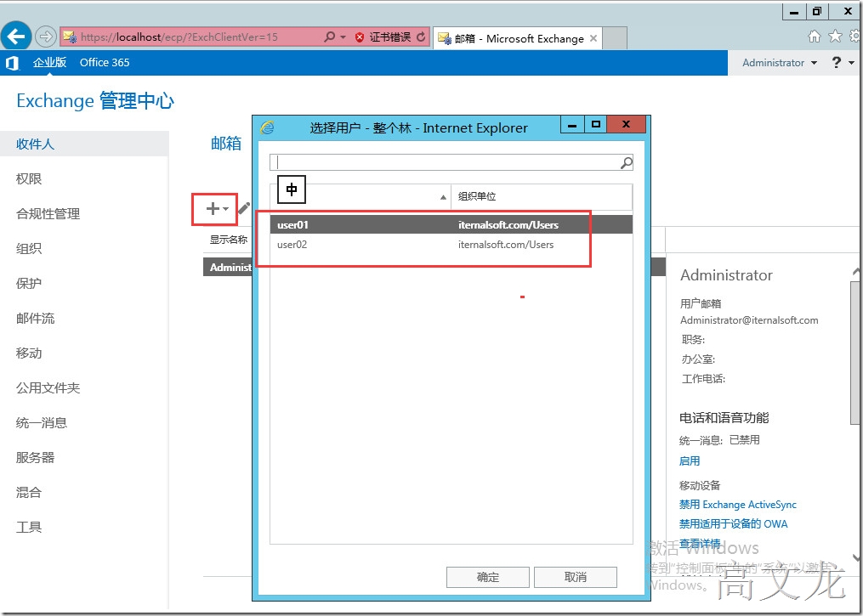
Task: Click the Internet Explorer icon in dialog title
Action: pos(268,127)
